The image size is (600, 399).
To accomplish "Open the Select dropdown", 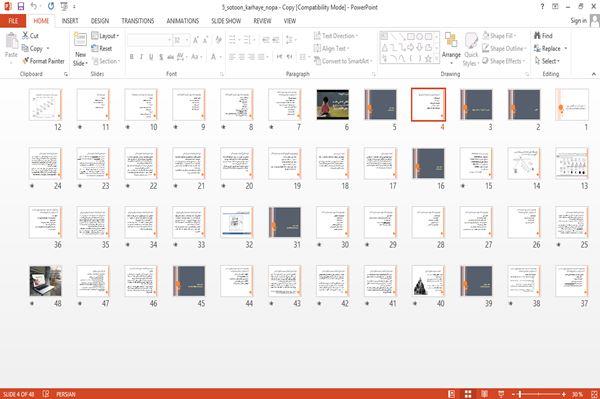I will (547, 61).
